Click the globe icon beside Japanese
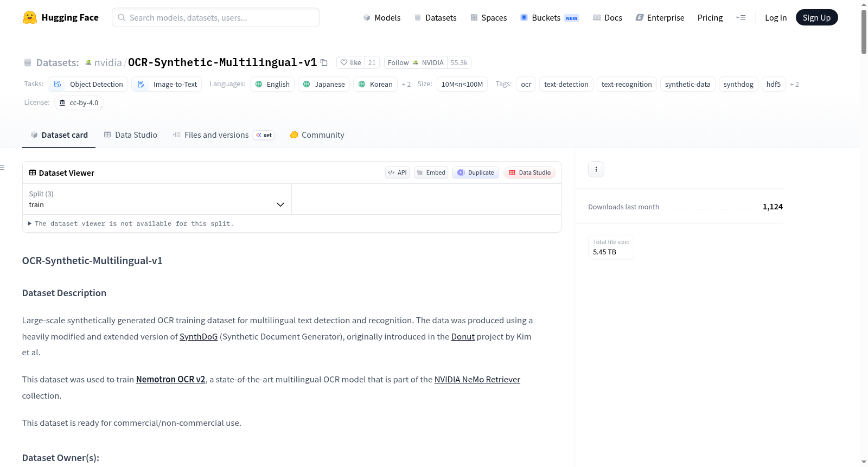 pyautogui.click(x=307, y=84)
